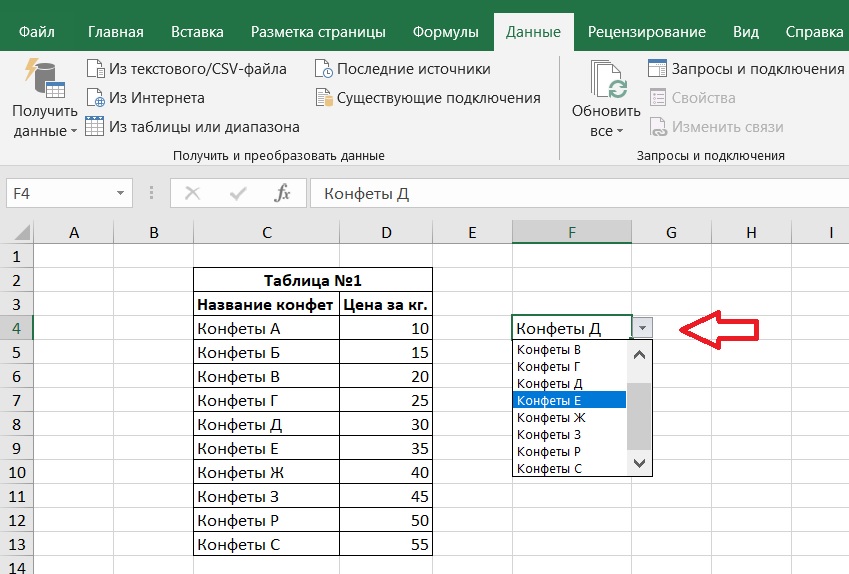
Task: Select price cell with value 35
Action: 386,448
